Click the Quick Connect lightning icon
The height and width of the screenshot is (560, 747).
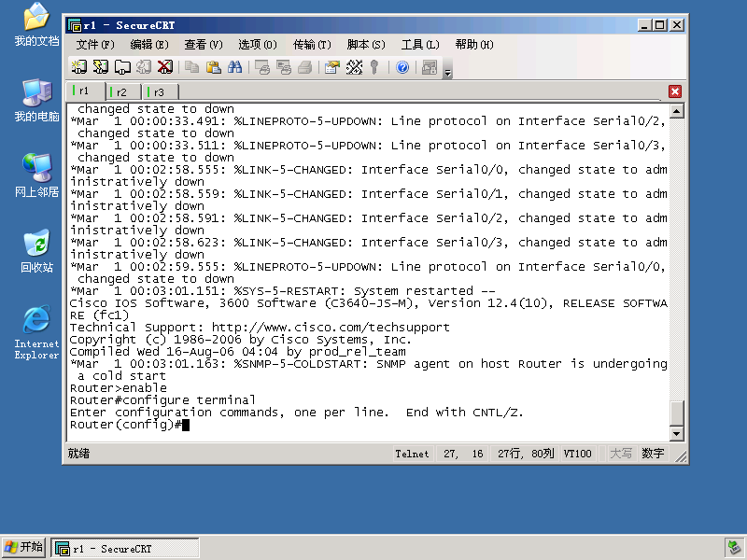click(x=101, y=67)
